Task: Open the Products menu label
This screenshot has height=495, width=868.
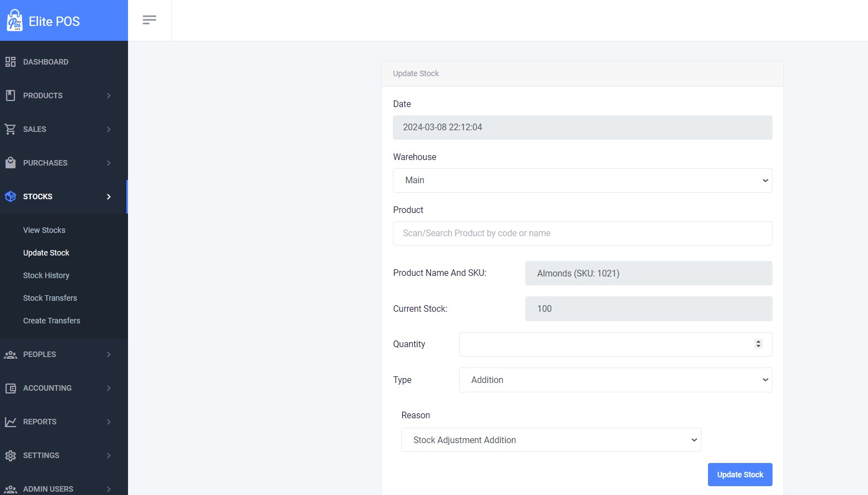Action: [x=43, y=95]
